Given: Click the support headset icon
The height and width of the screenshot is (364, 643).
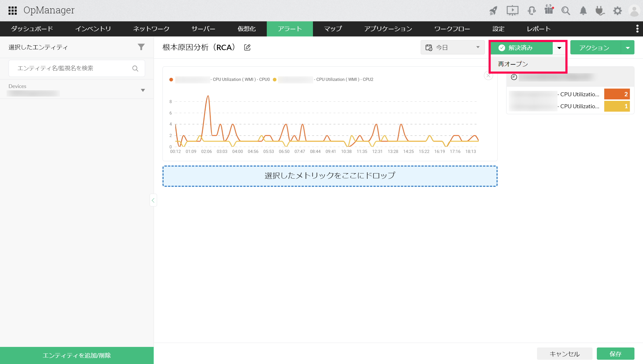Looking at the screenshot, I should [x=532, y=11].
